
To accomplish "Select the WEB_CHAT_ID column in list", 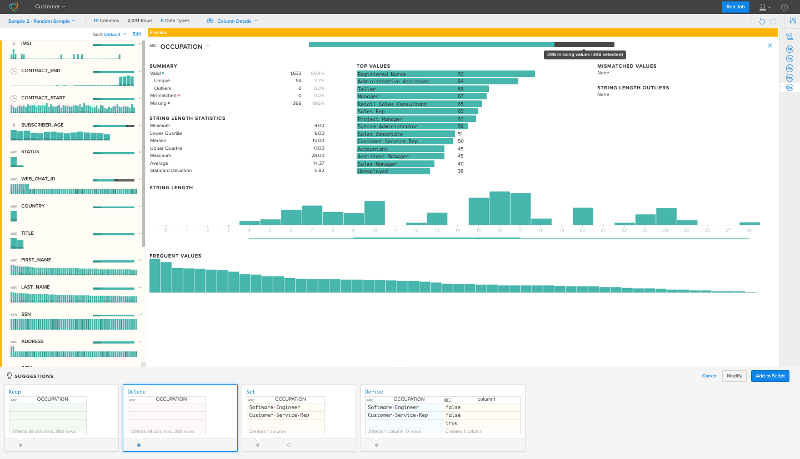I will tap(40, 179).
